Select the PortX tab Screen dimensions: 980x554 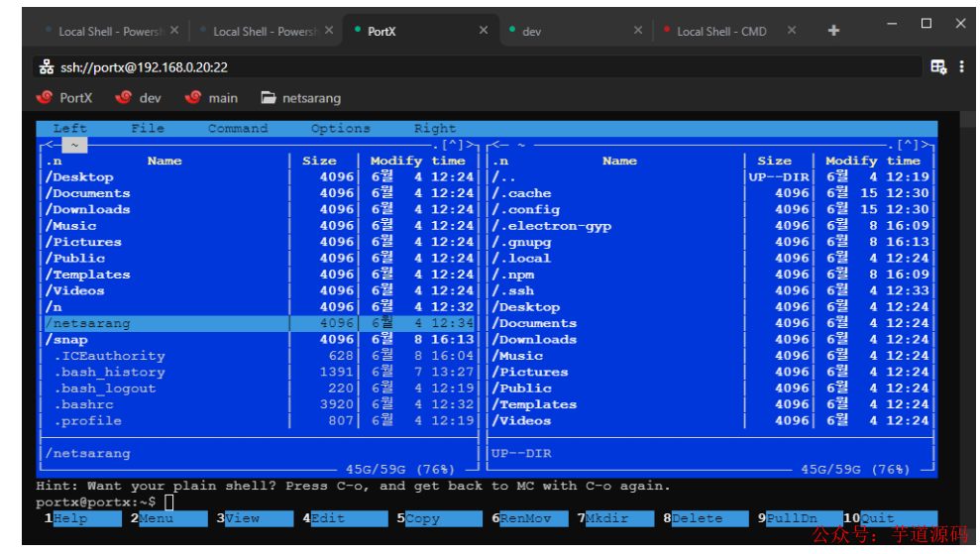pos(420,31)
